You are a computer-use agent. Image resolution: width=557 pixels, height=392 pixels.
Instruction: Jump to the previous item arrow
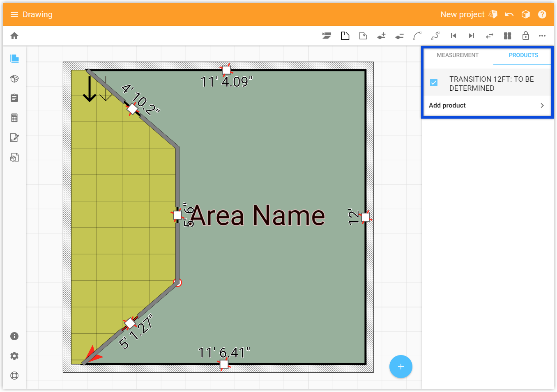click(x=453, y=36)
